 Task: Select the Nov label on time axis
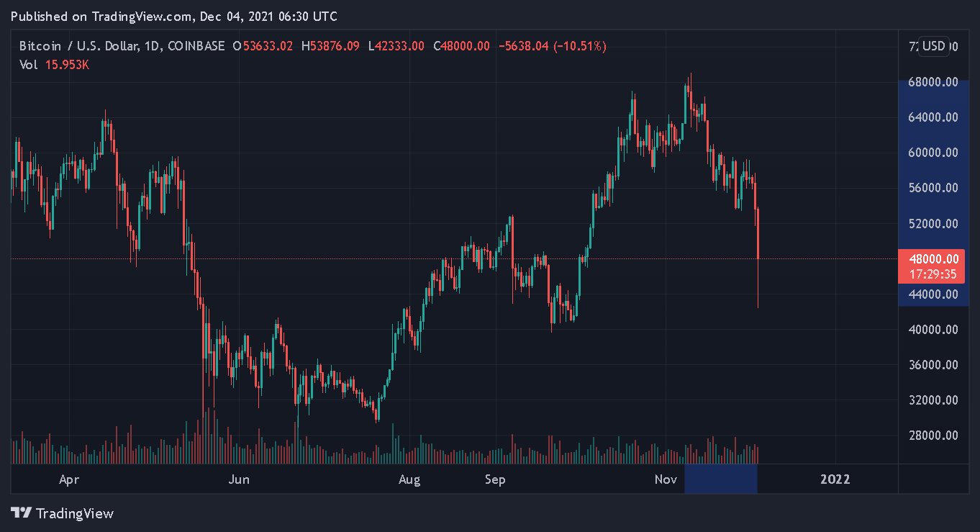tap(667, 479)
